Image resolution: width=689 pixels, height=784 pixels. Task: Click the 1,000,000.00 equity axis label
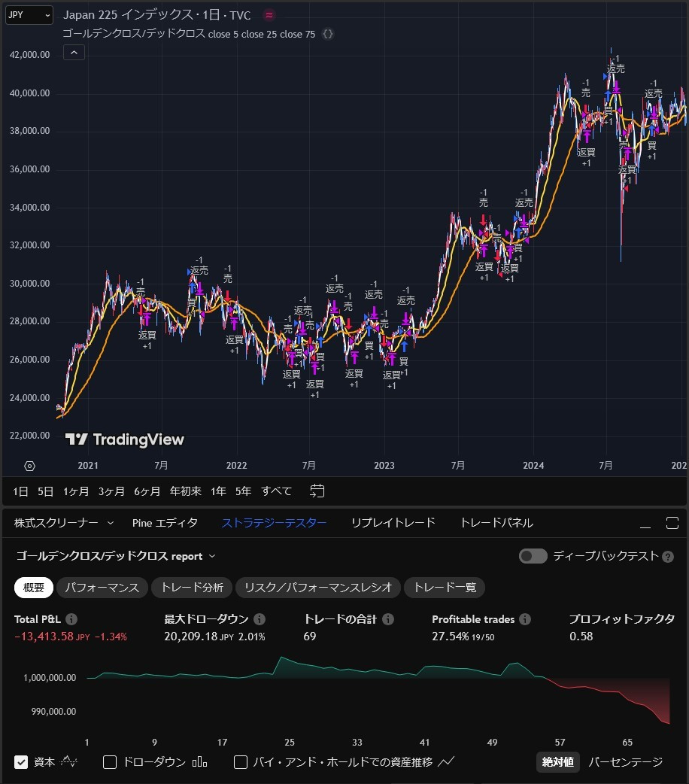(x=50, y=678)
